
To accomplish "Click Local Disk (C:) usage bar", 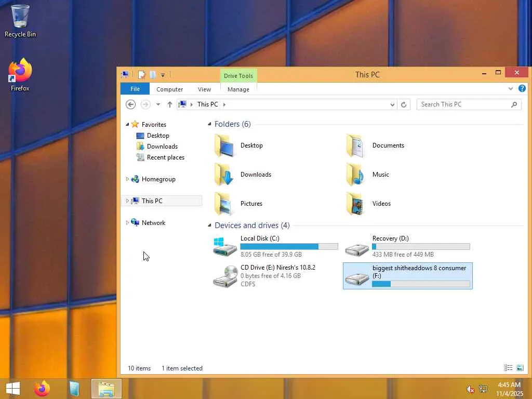I will tap(289, 247).
